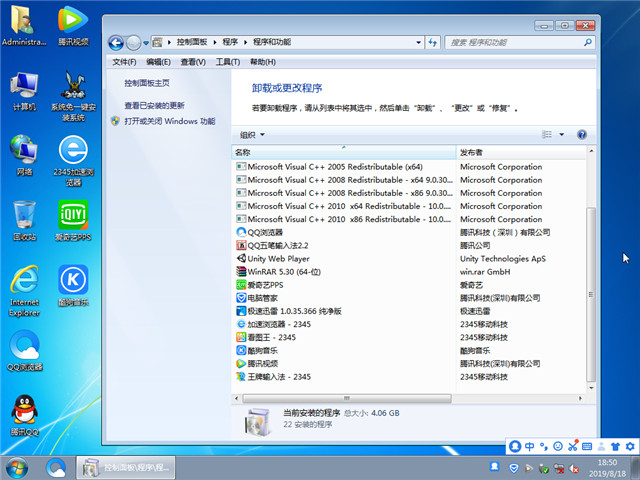Open the 回收站 recycle bin

(x=24, y=220)
